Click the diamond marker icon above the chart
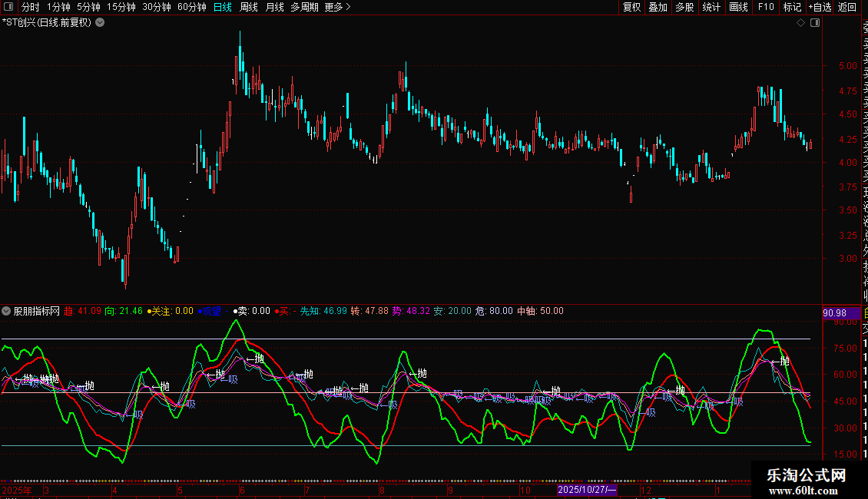The height and width of the screenshot is (499, 868). pyautogui.click(x=800, y=22)
